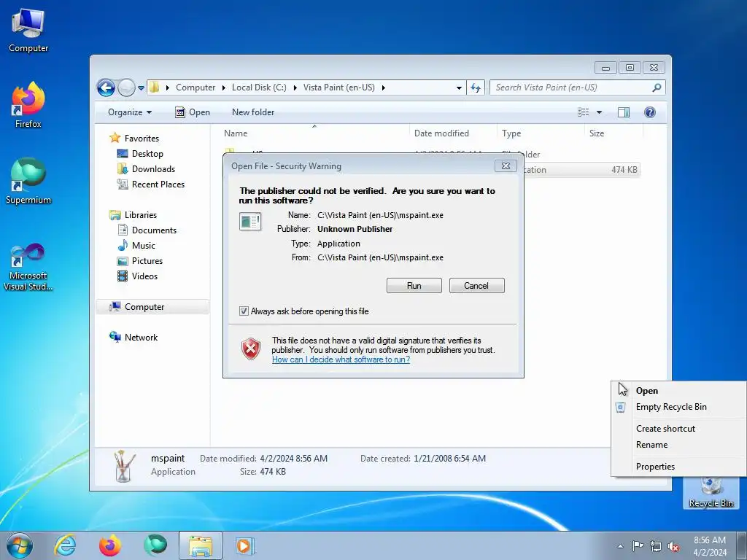The height and width of the screenshot is (560, 747).
Task: Click the taskbar clock showing 8:56 AM
Action: 710,546
